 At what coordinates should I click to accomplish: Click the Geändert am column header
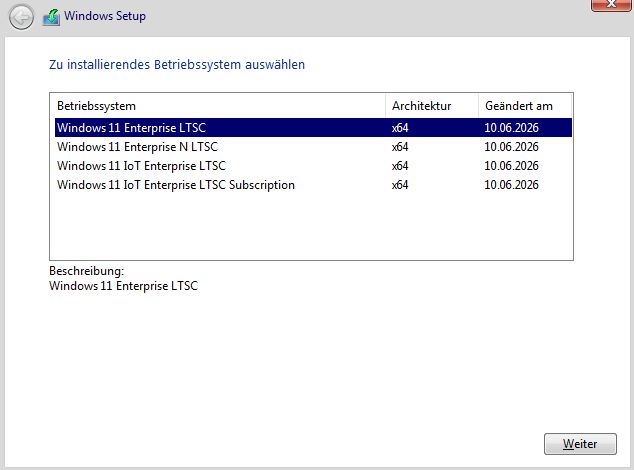click(x=525, y=106)
